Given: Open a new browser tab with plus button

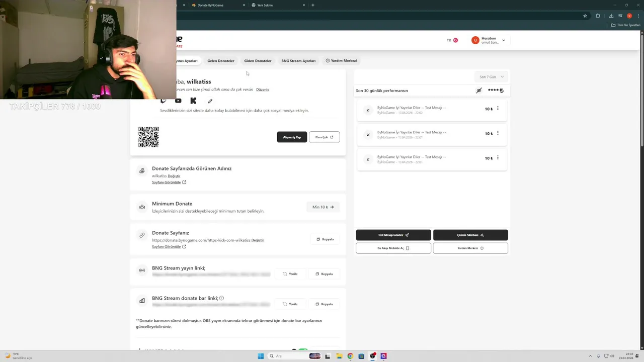Looking at the screenshot, I should [x=313, y=5].
